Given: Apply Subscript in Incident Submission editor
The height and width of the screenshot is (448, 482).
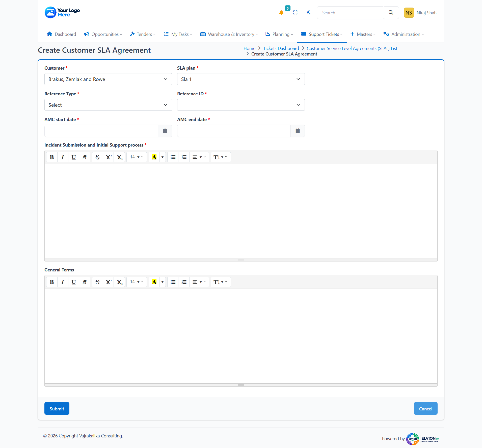Looking at the screenshot, I should pyautogui.click(x=119, y=157).
